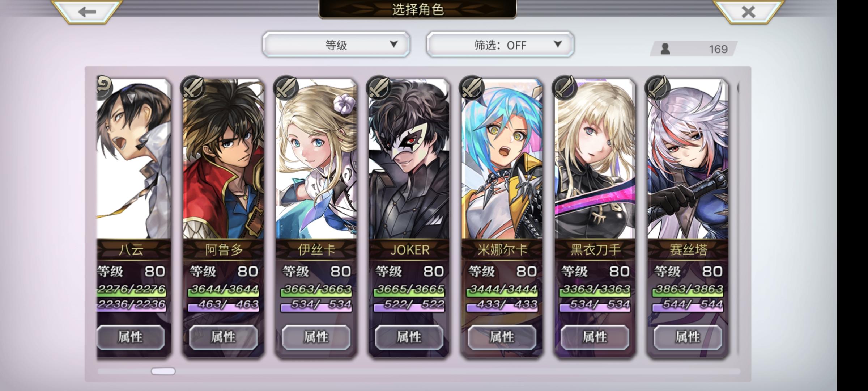
Task: Tap the back arrow icon
Action: tap(87, 12)
